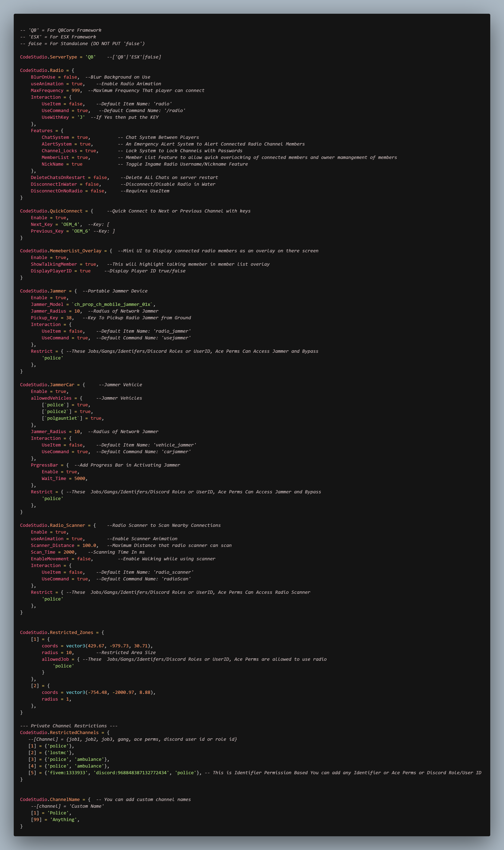504x850 pixels.
Task: Click the ChannelName 'Police' custom name
Action: pyautogui.click(x=58, y=813)
